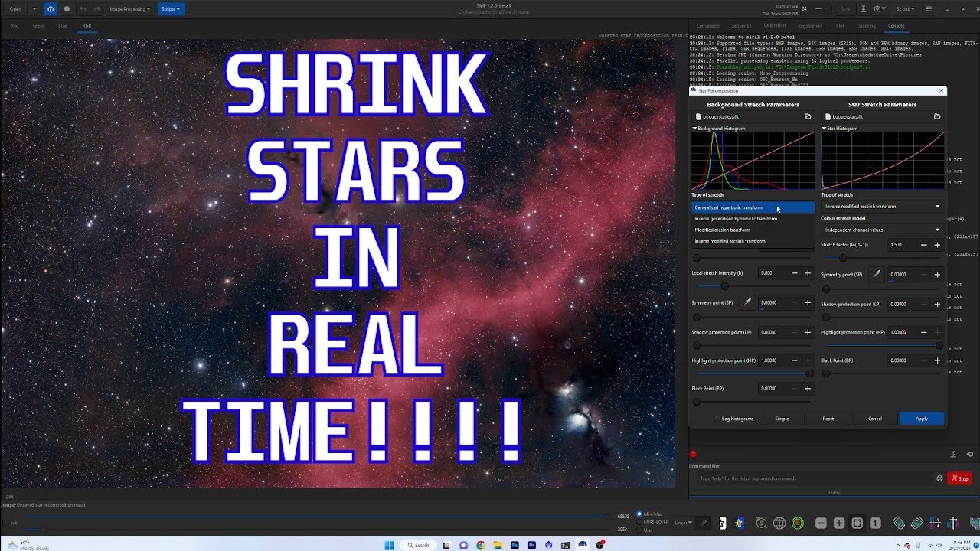Pick the Symmetry point eyedropper for star stretch
Image resolution: width=980 pixels, height=551 pixels.
(x=877, y=274)
